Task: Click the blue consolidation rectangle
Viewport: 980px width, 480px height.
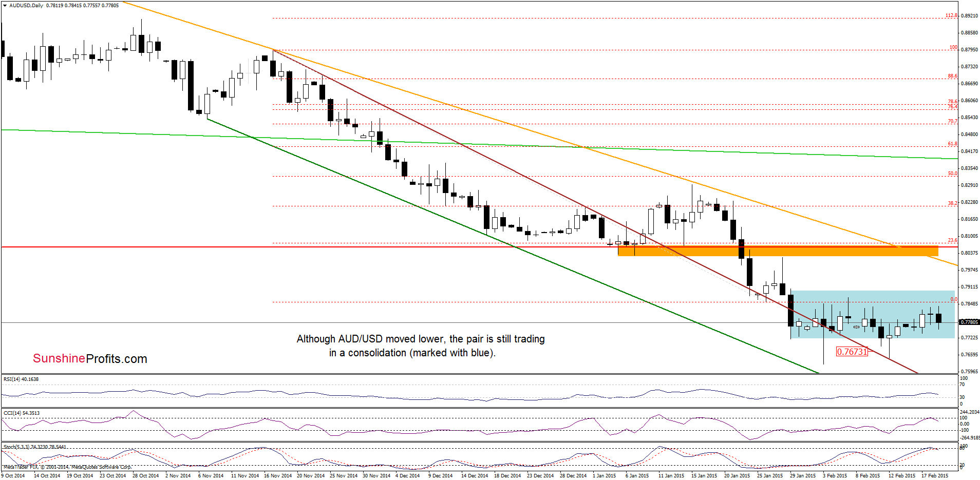Action: tap(872, 315)
